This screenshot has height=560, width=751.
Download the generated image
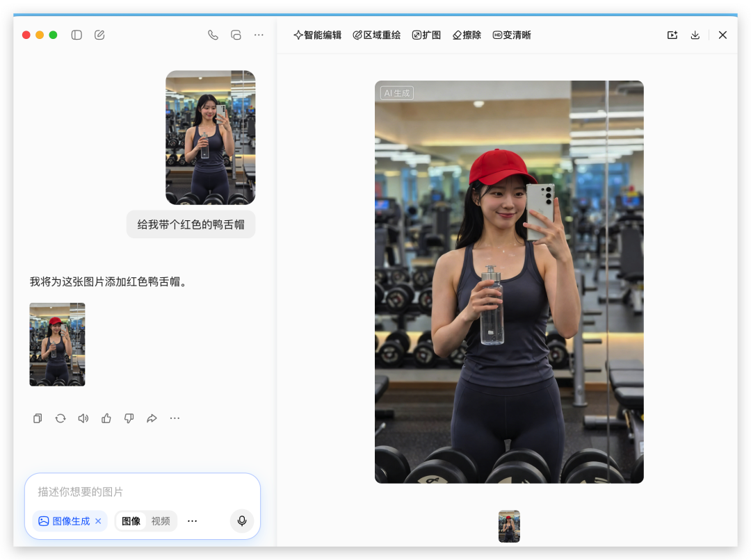pos(695,35)
